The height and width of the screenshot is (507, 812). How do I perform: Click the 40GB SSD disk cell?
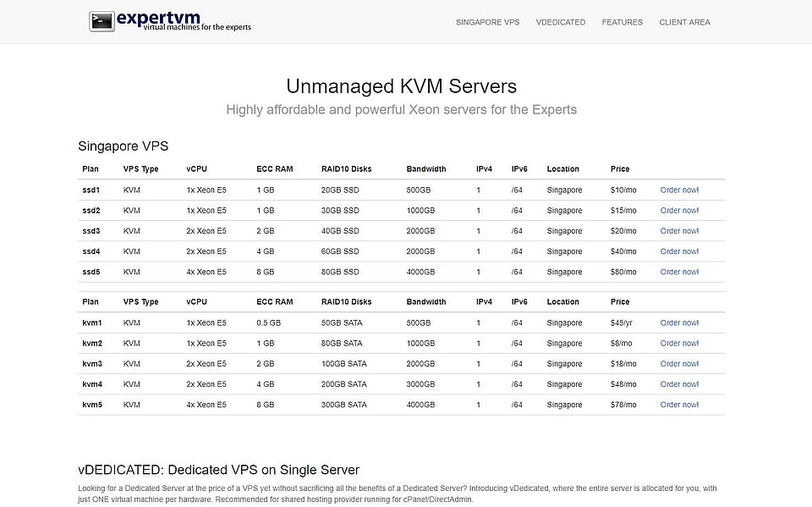coord(340,231)
